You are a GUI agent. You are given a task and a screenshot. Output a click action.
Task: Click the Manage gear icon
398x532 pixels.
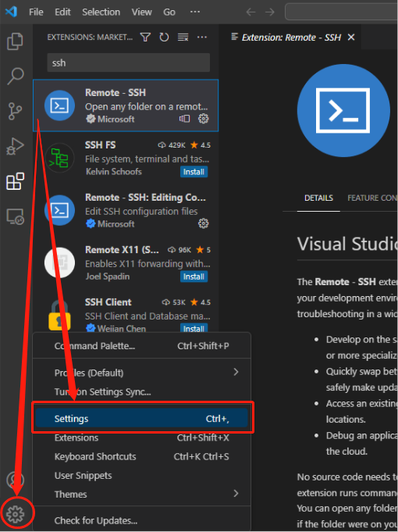click(x=16, y=514)
